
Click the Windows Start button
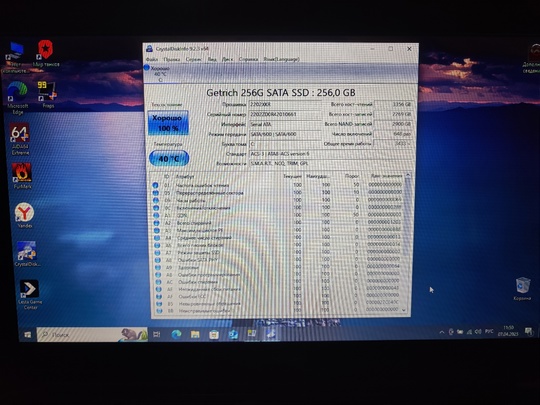(x=28, y=334)
